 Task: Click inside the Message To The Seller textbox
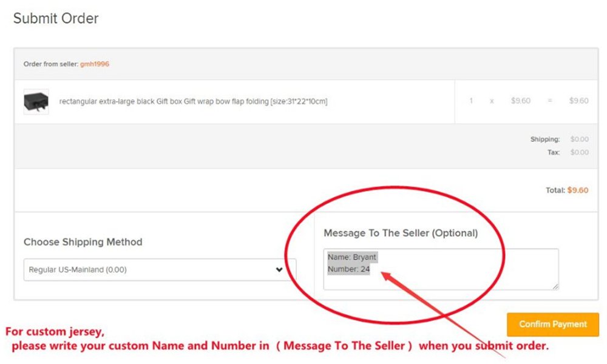pyautogui.click(x=441, y=269)
